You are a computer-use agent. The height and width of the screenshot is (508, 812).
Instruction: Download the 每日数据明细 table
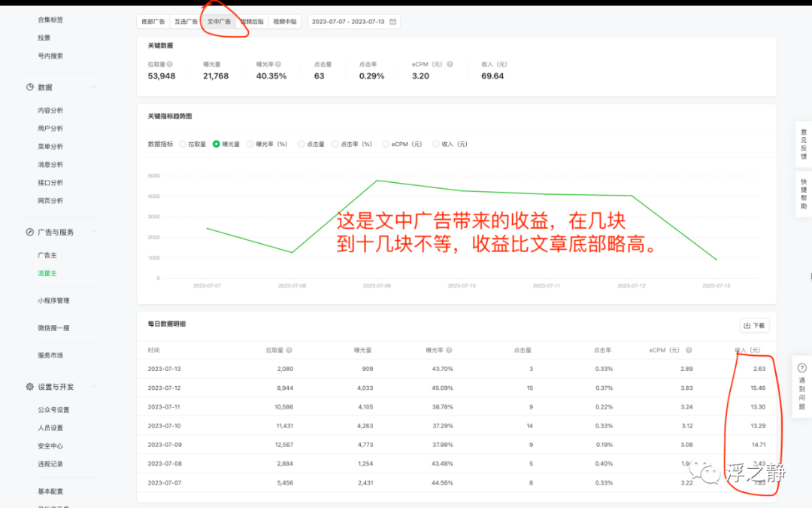(x=754, y=326)
